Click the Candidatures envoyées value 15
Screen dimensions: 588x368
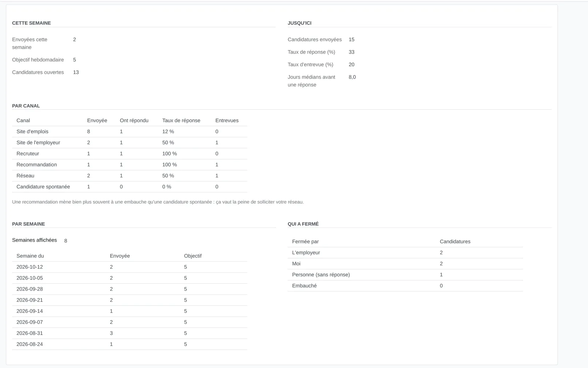[x=352, y=39]
